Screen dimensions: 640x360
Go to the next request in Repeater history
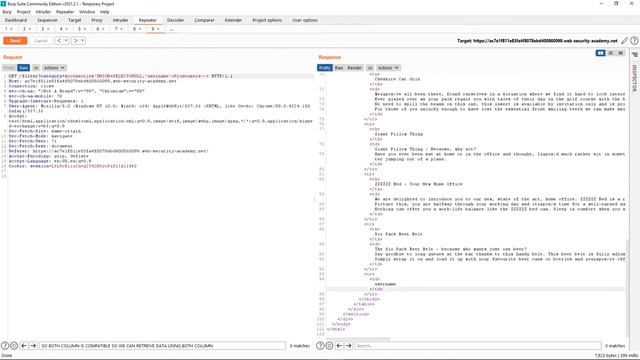point(76,41)
